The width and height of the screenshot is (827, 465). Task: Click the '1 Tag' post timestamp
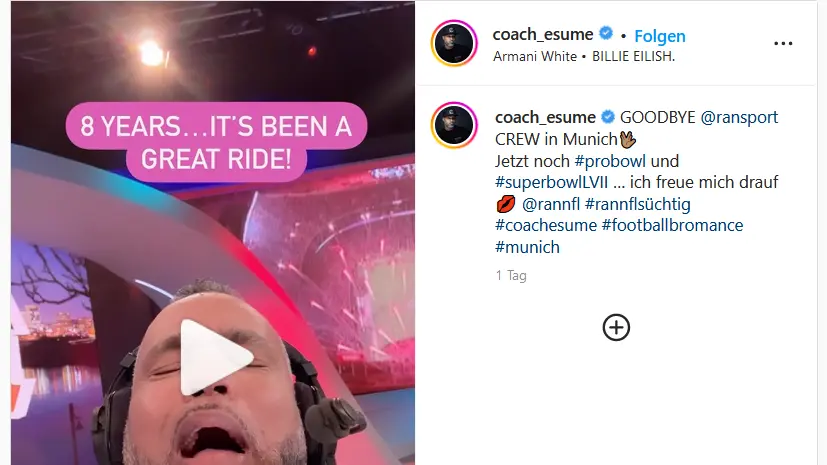(511, 275)
